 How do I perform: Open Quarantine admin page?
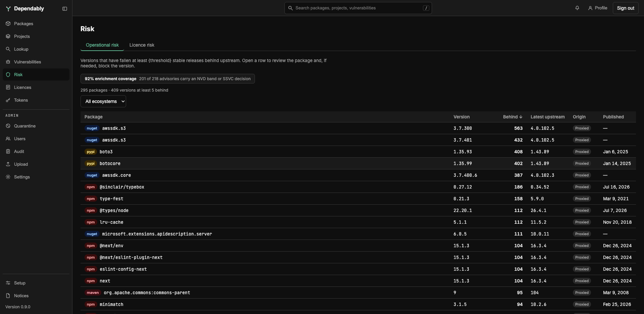click(36, 126)
